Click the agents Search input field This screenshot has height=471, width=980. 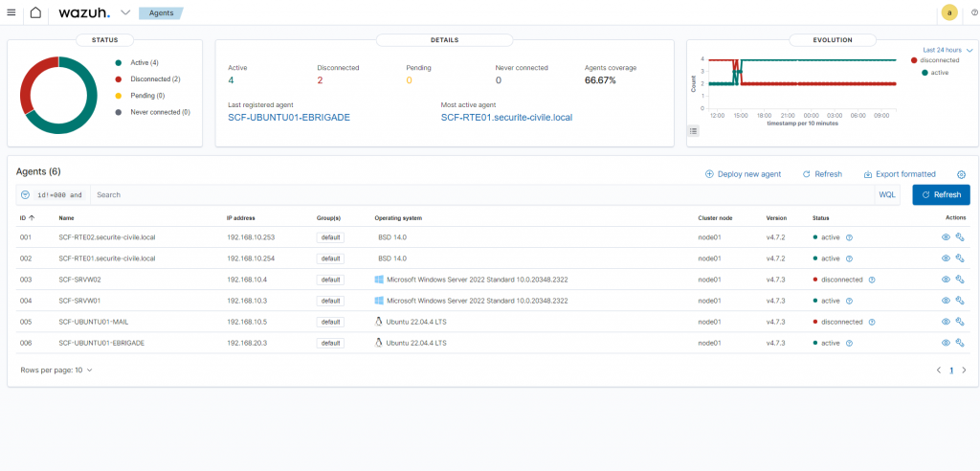(x=479, y=194)
